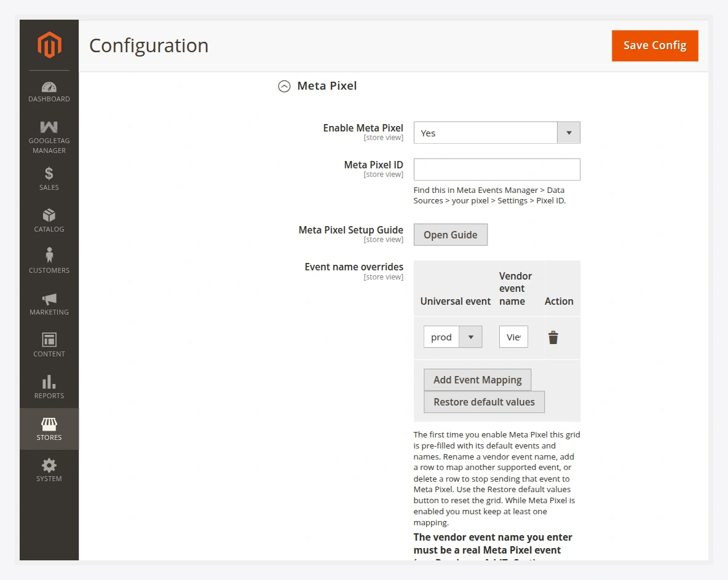This screenshot has height=580, width=728.
Task: Open Googletag Manager in the sidebar
Action: (x=49, y=138)
